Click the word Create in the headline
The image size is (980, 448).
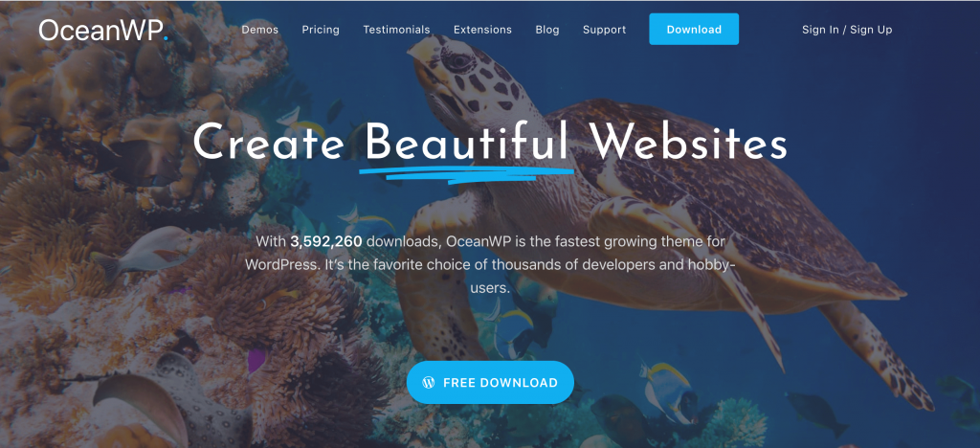point(269,142)
